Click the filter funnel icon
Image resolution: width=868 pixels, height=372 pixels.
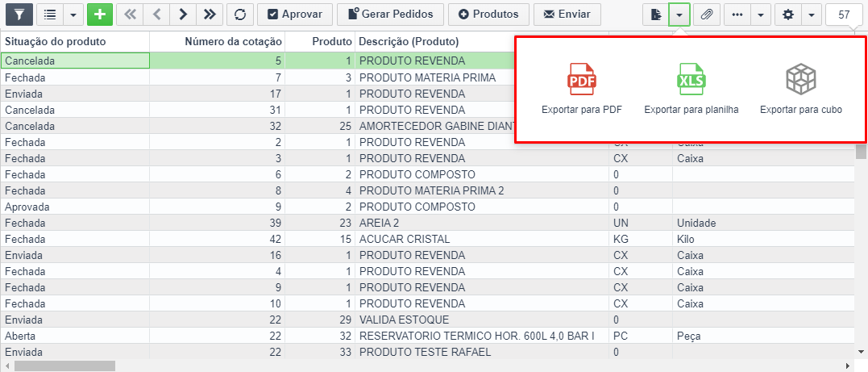(19, 15)
